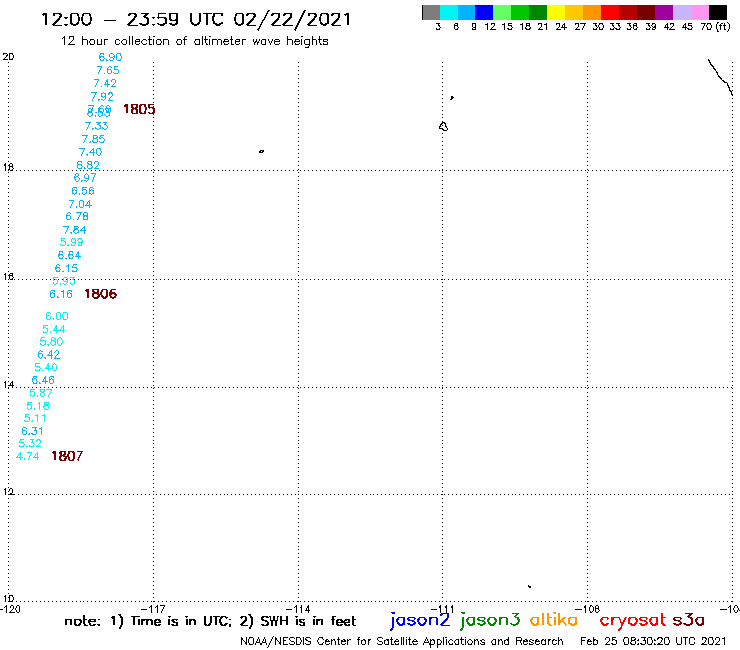This screenshot has height=650, width=740.
Task: Click the 7.04 wave height value
Action: click(80, 204)
